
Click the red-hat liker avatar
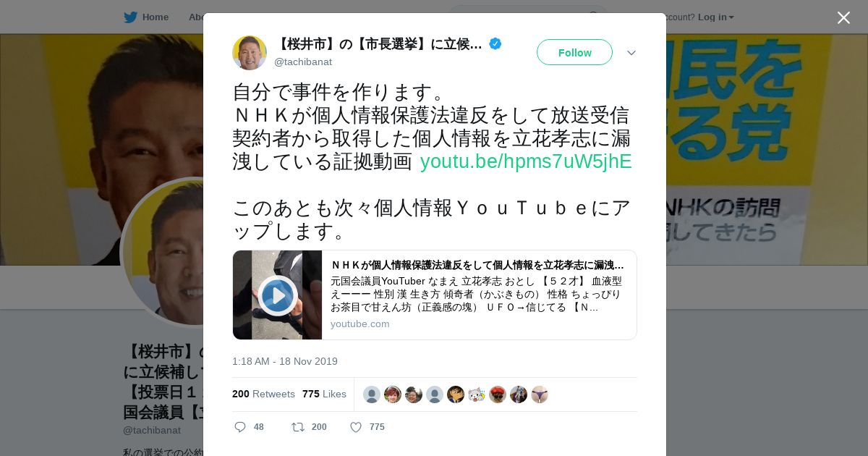click(498, 394)
